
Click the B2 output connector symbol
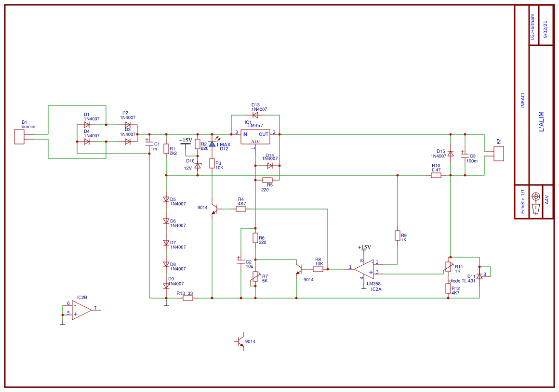coord(498,154)
